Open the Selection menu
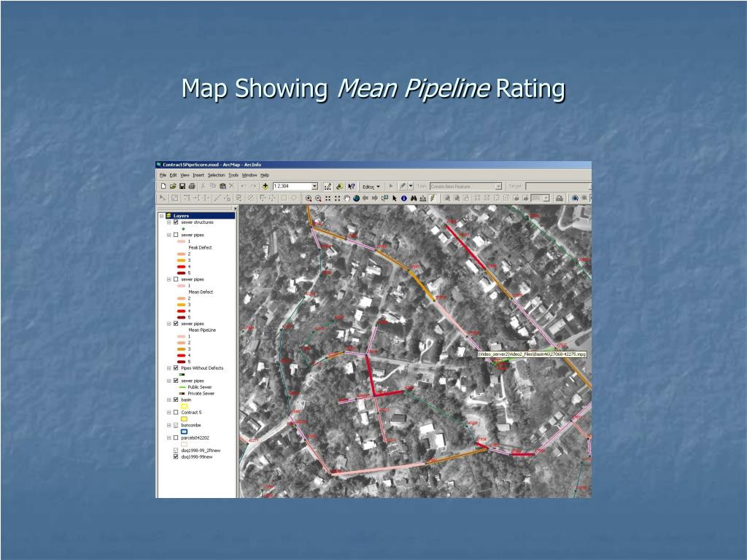 click(216, 175)
